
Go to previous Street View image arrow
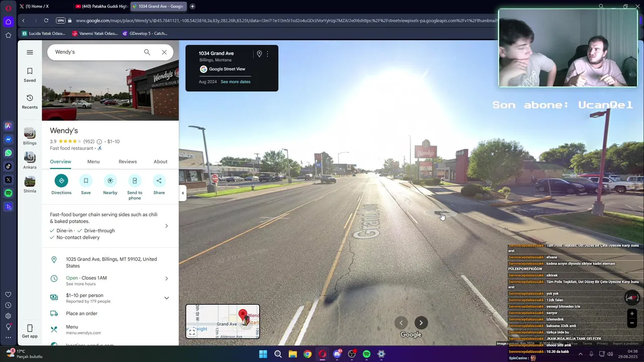click(x=401, y=323)
